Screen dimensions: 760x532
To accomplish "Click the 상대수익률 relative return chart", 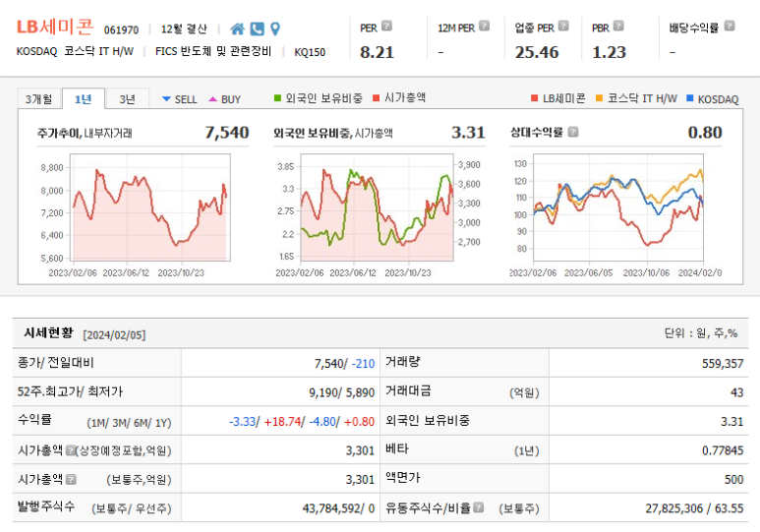I will coord(618,207).
